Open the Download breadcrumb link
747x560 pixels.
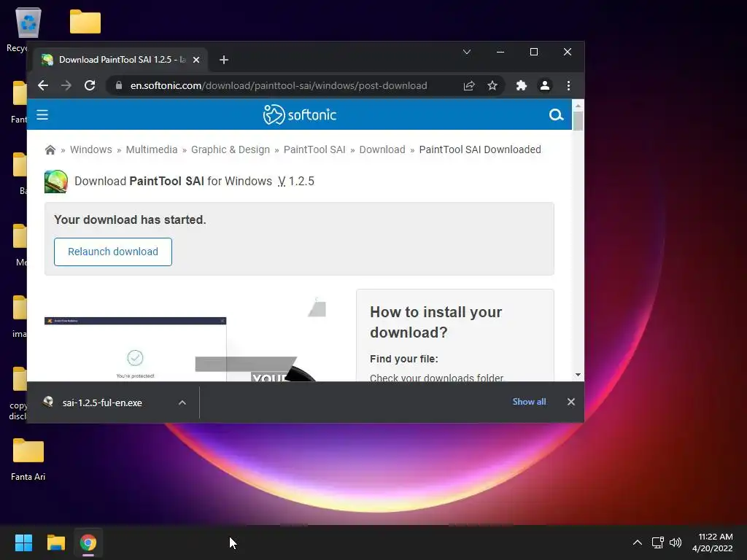[382, 149]
